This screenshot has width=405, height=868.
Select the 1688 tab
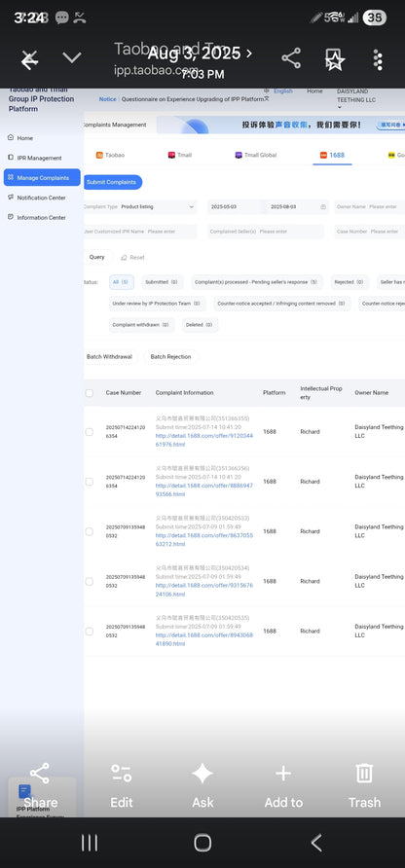coord(332,155)
